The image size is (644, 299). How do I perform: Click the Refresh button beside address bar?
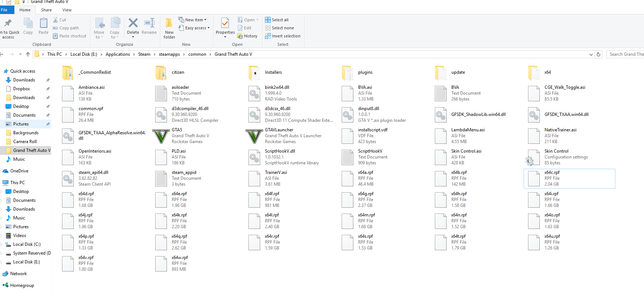coord(598,54)
